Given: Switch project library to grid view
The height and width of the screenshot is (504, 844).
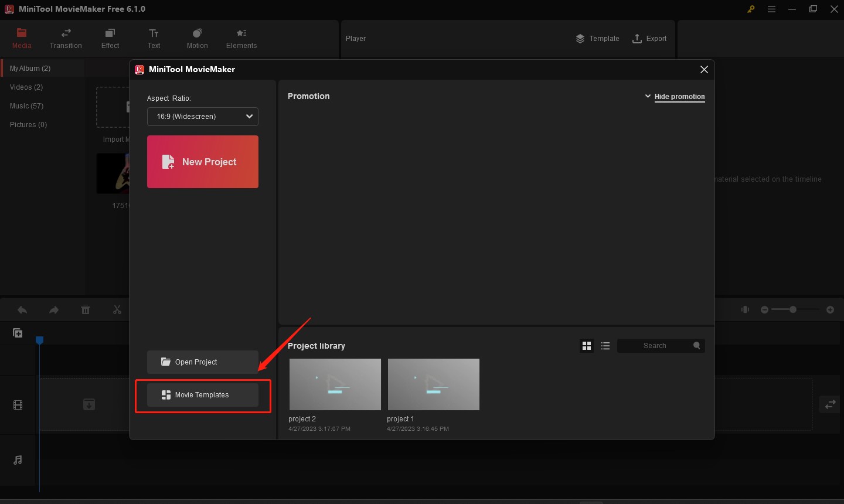Looking at the screenshot, I should [587, 346].
